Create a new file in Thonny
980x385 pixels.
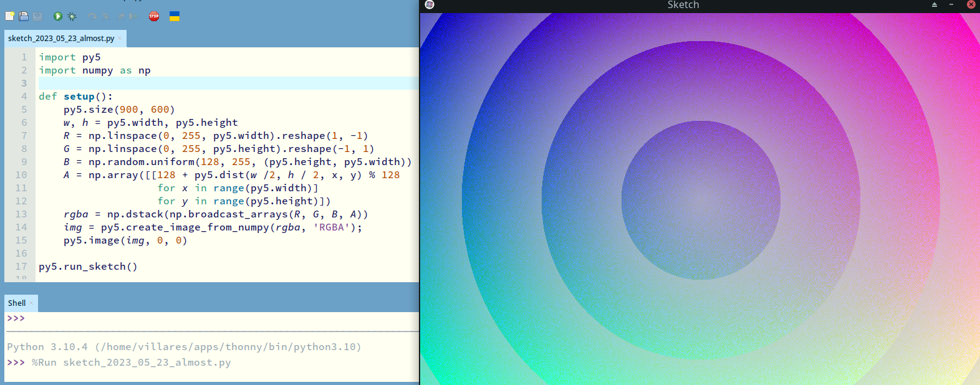pos(10,16)
